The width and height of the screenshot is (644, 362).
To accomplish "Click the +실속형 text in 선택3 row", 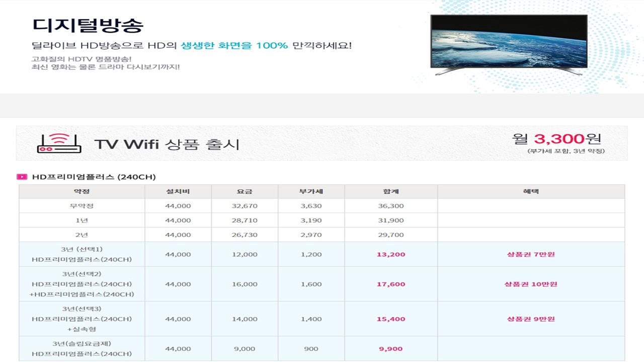I will coord(82,329).
